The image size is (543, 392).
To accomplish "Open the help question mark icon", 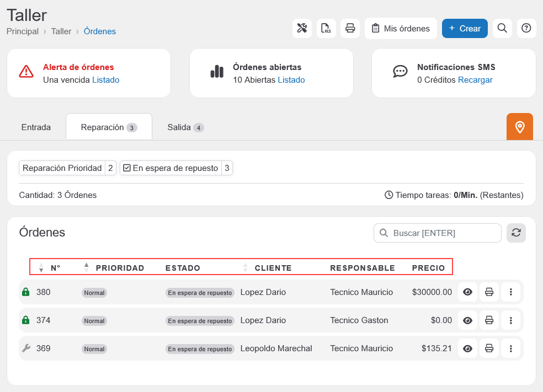I will click(x=526, y=28).
